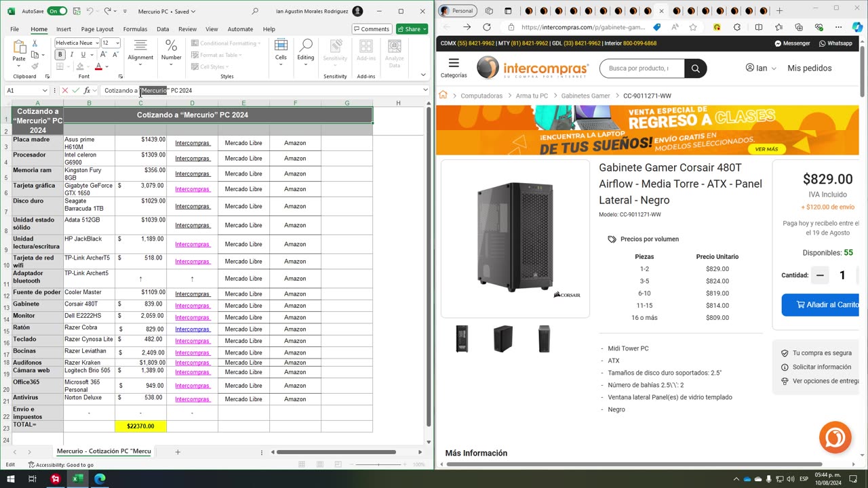
Task: Toggle the AutoSave switch in Excel
Action: (x=57, y=12)
